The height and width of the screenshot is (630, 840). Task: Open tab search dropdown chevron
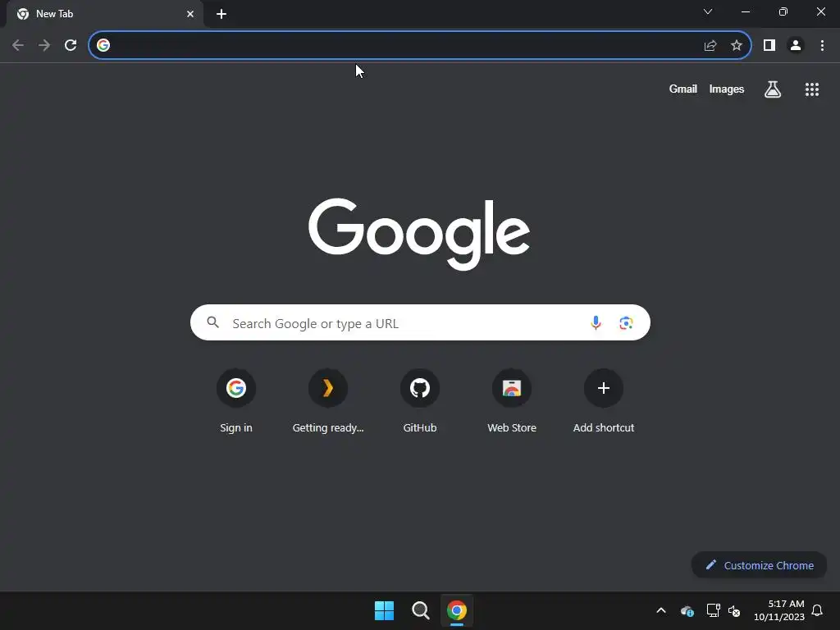point(708,11)
